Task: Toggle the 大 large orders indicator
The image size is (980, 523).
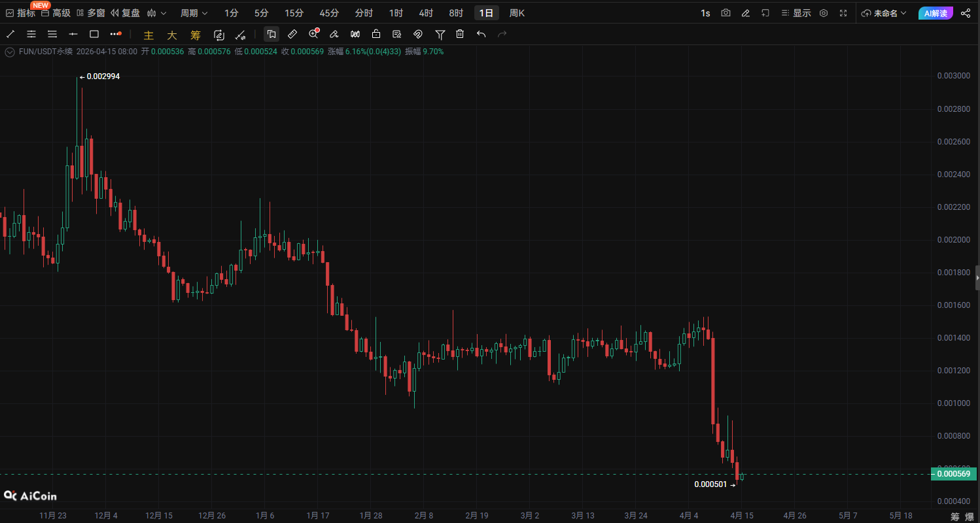Action: point(172,35)
